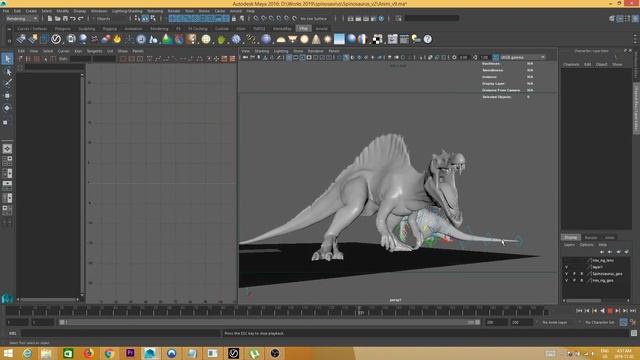The width and height of the screenshot is (640, 360).
Task: Click the Undo arrow icon
Action: (73, 18)
